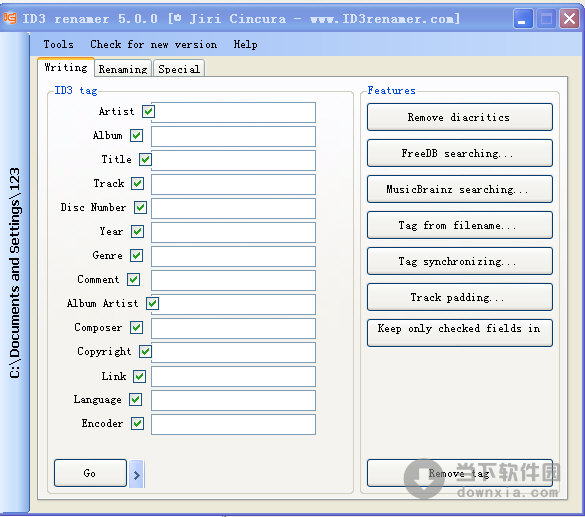
Task: Toggle the Composer checkbox
Action: 137,328
